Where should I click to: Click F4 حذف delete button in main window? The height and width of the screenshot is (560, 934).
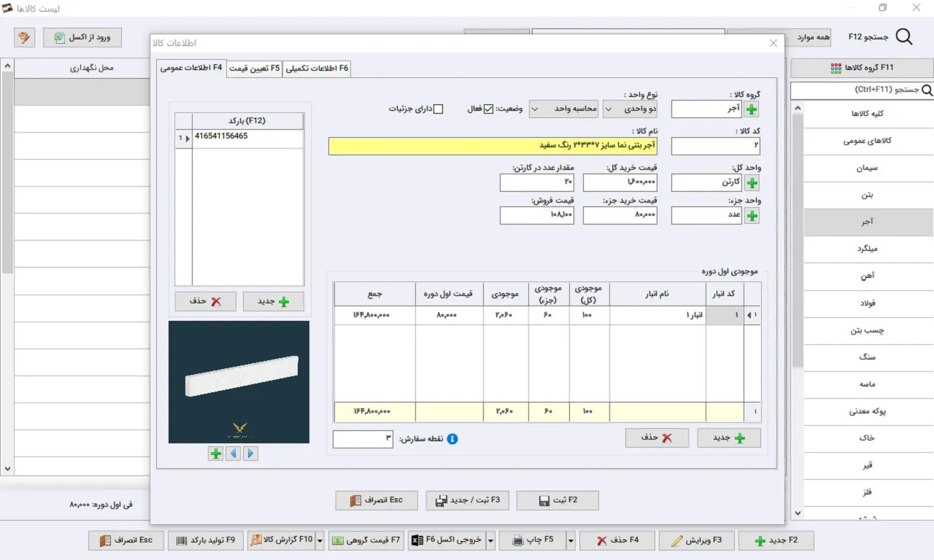point(617,540)
